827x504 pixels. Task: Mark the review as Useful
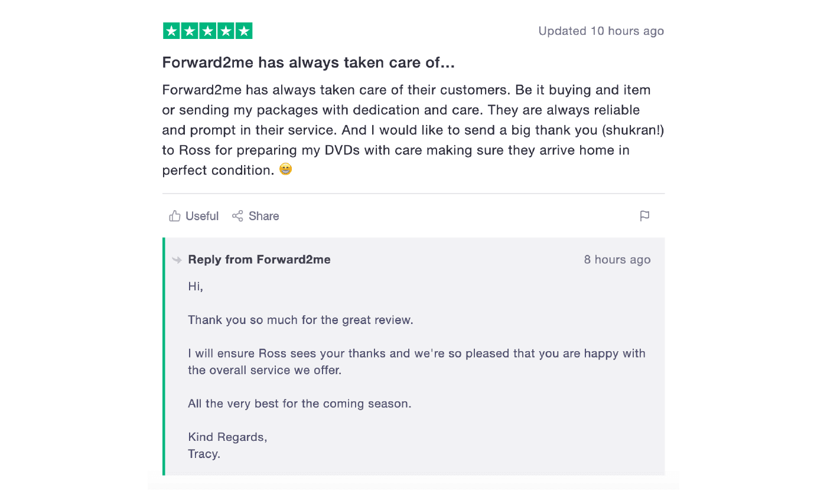(x=193, y=216)
